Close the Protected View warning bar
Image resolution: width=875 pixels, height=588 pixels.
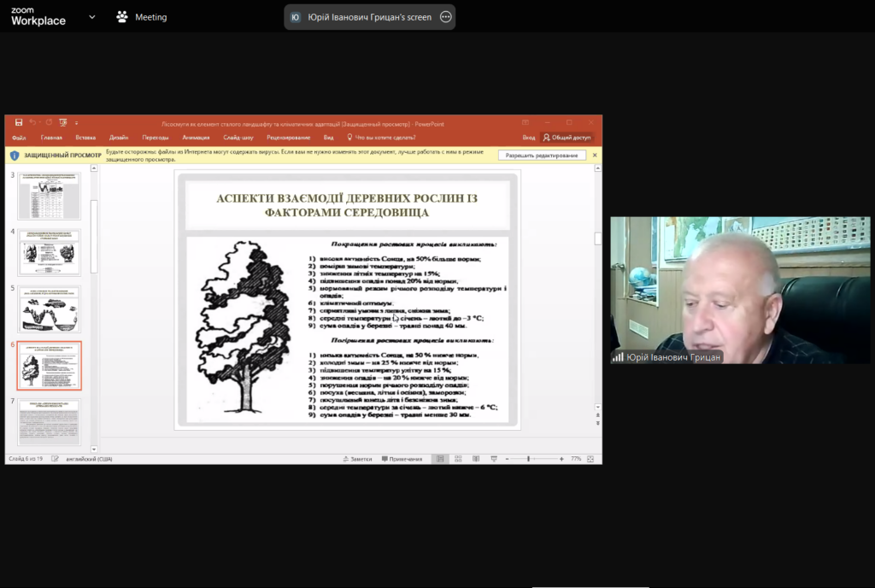point(595,156)
